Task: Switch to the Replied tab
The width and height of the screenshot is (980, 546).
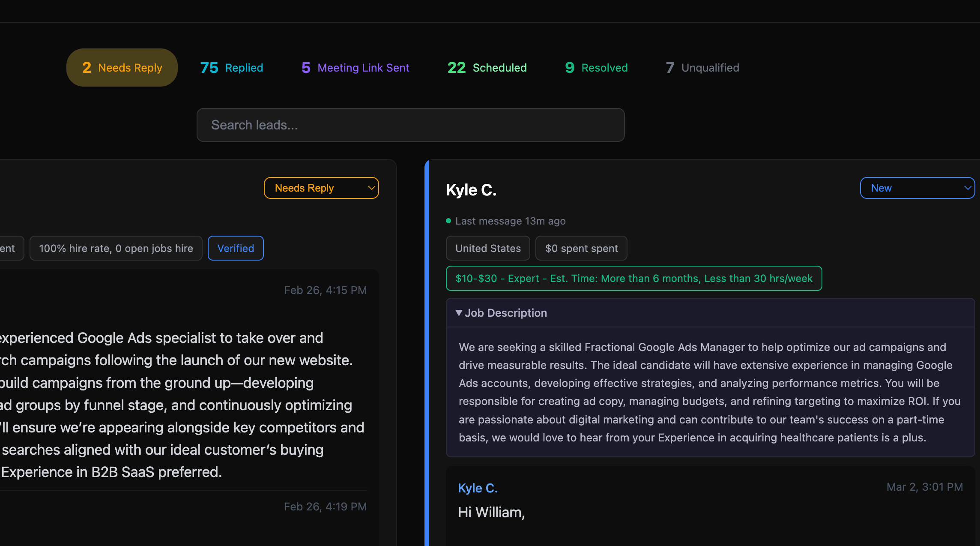Action: click(231, 67)
